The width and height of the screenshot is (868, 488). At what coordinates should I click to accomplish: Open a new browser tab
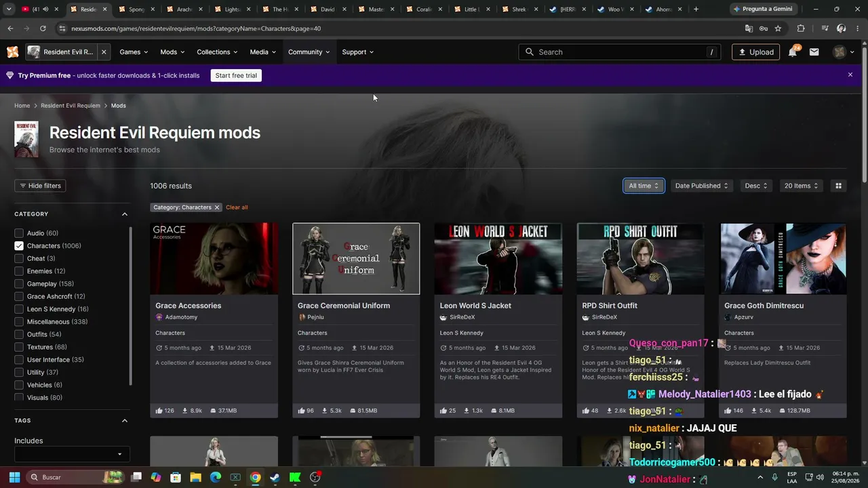pos(696,9)
